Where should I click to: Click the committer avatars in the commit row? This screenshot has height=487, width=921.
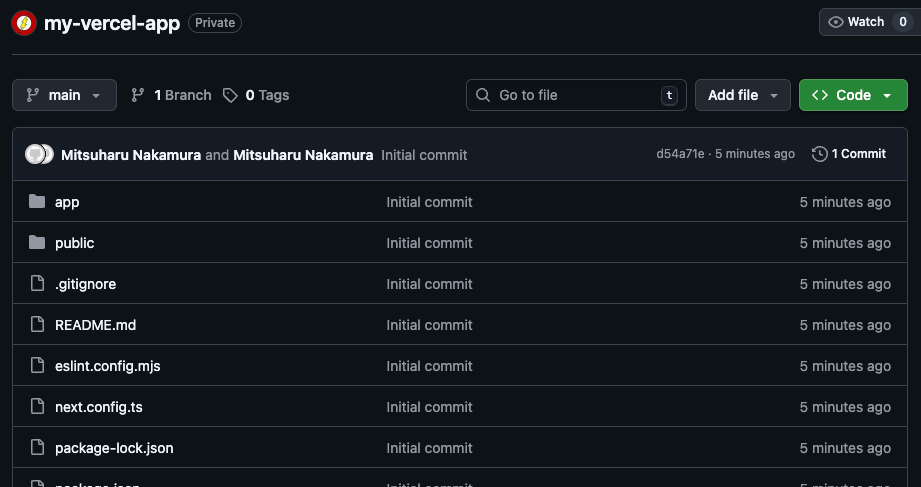(40, 155)
